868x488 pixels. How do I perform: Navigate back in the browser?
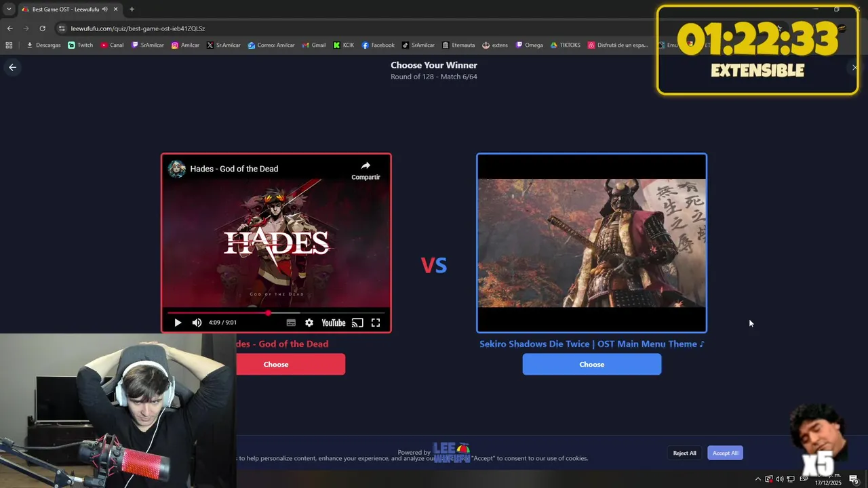9,28
